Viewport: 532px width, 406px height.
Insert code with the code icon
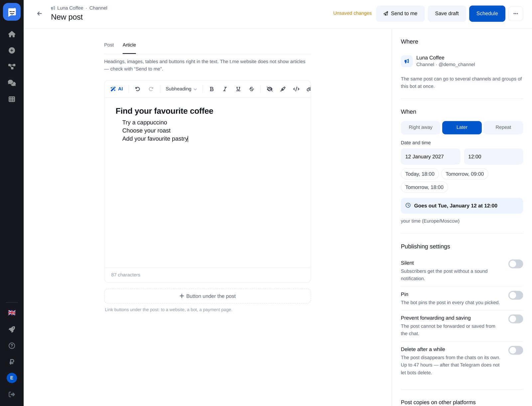click(x=296, y=89)
